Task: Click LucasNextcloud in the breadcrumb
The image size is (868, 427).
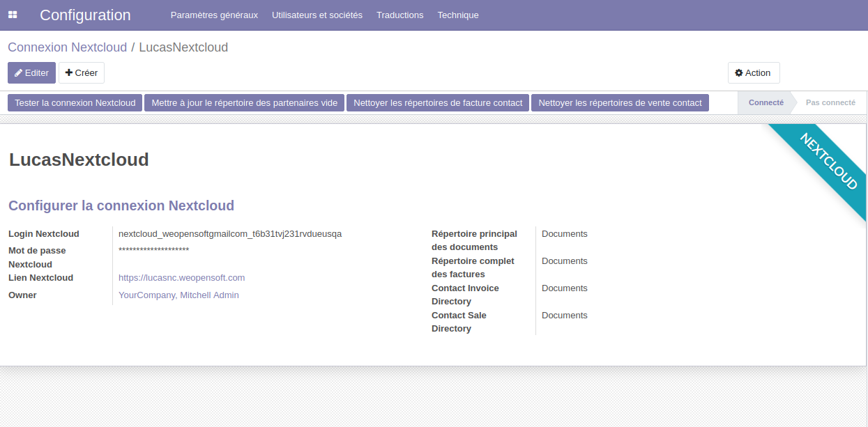Action: [x=183, y=47]
